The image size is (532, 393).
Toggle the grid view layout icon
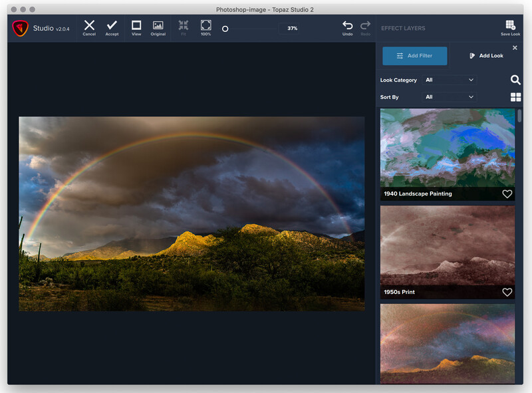pos(516,97)
